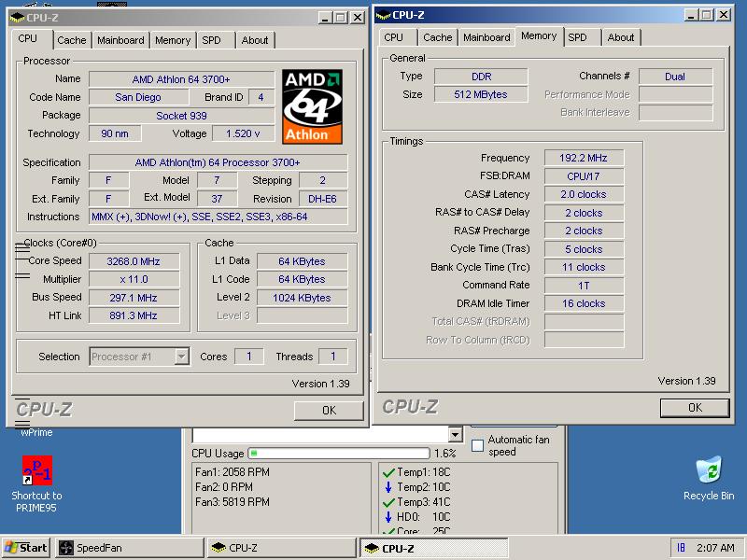This screenshot has height=560, width=747.
Task: Click the HD0 blue down arrow icon
Action: point(388,517)
